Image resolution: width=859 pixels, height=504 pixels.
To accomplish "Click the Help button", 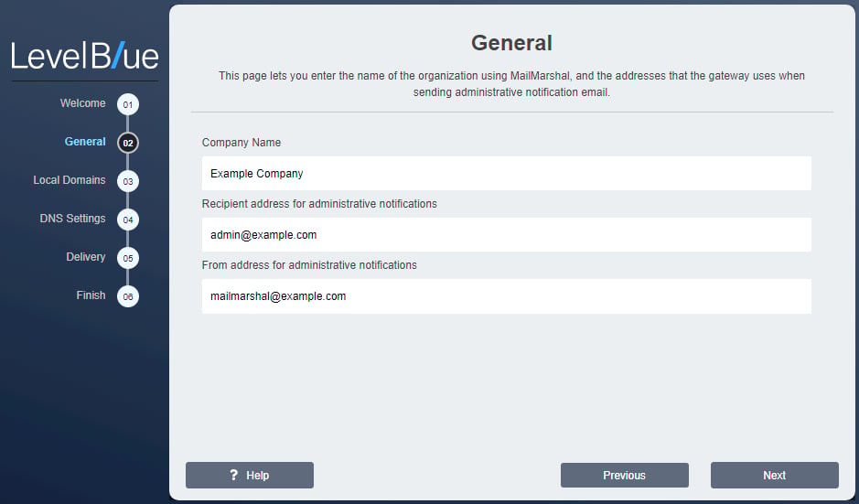I will pyautogui.click(x=249, y=475).
